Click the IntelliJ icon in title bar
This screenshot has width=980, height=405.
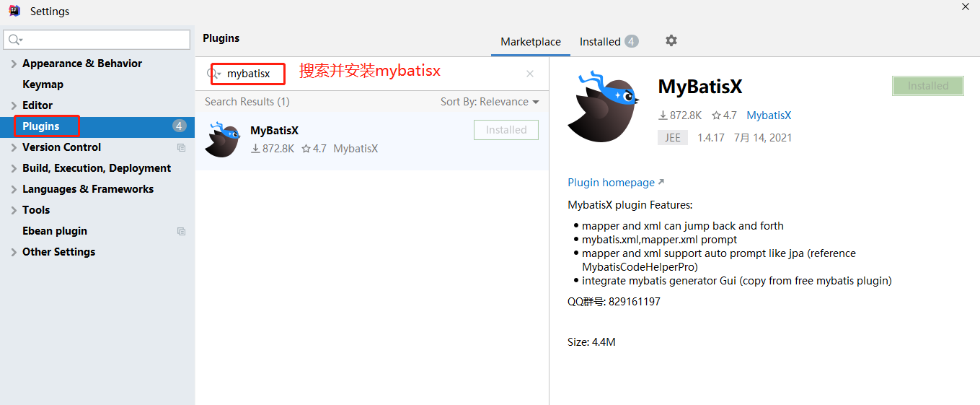pos(14,11)
